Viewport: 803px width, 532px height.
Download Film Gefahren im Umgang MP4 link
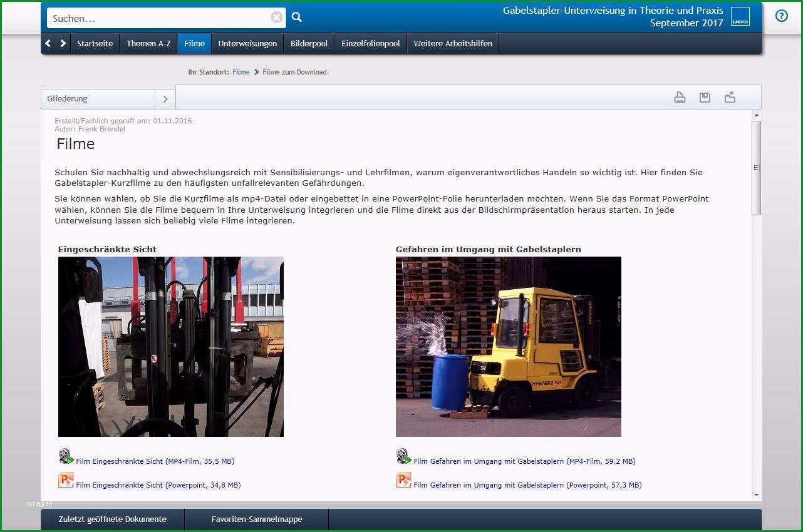(x=524, y=461)
